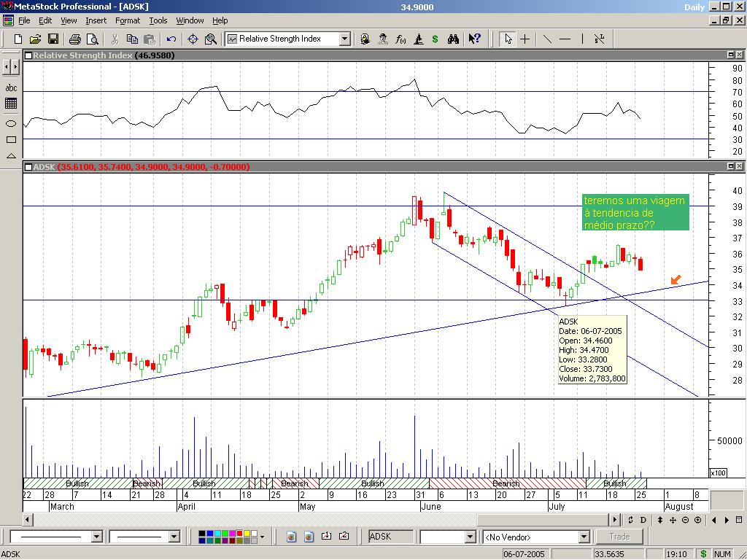Screen dimensions: 747x560
Task: Click the Daily periodicity label
Action: click(x=694, y=7)
